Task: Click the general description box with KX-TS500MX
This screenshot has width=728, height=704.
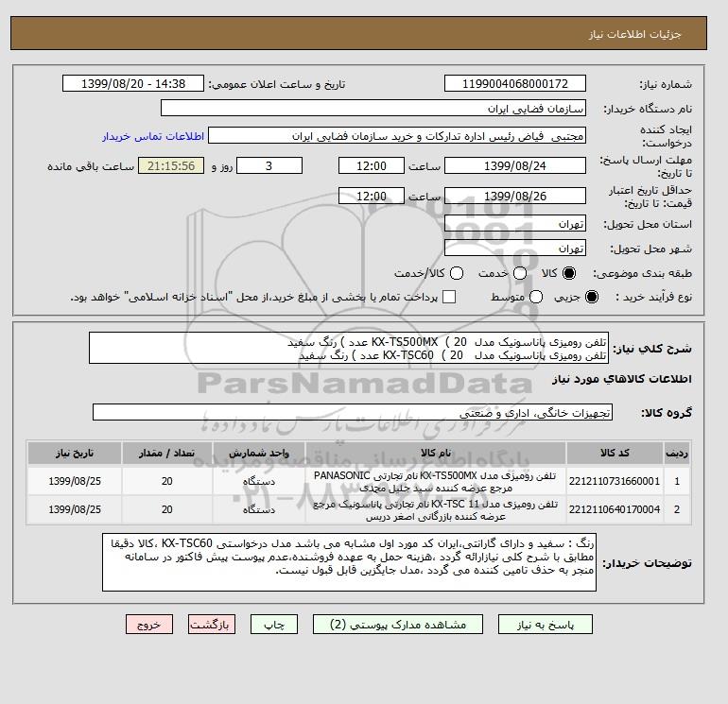Action: click(x=349, y=348)
